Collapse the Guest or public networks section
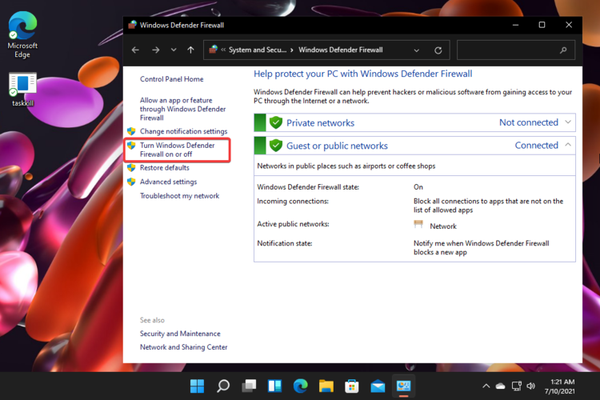This screenshot has height=400, width=600. pos(568,145)
